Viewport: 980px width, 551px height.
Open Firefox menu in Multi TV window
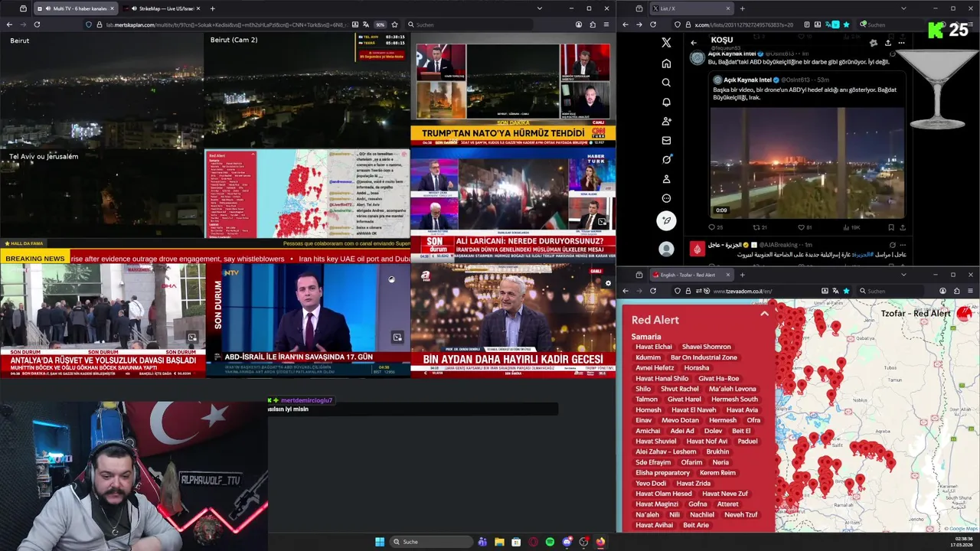[x=606, y=24]
